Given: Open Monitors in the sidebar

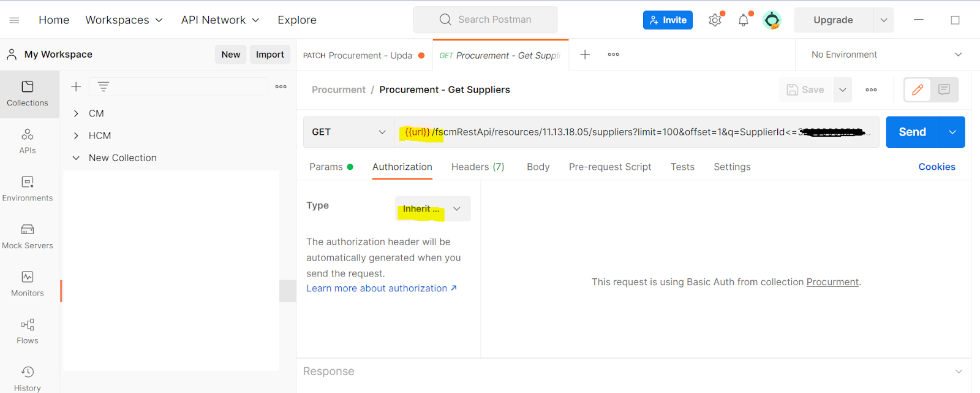Looking at the screenshot, I should pos(28,284).
